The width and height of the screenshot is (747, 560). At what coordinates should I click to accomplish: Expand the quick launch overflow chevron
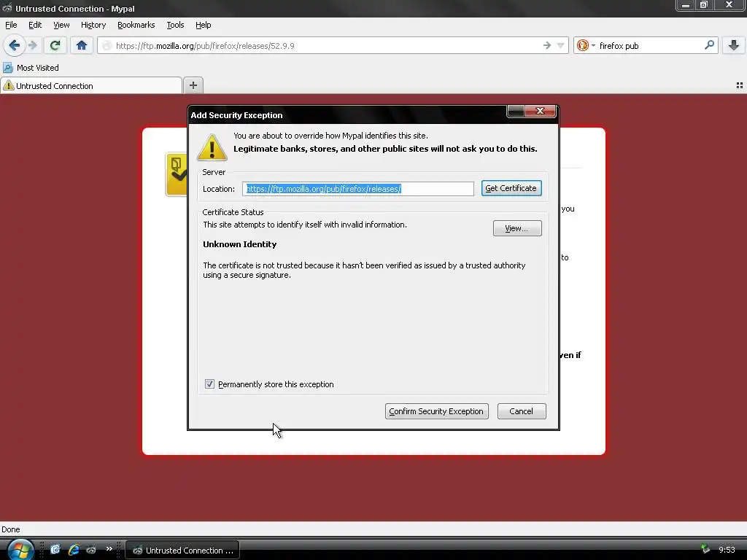[109, 549]
